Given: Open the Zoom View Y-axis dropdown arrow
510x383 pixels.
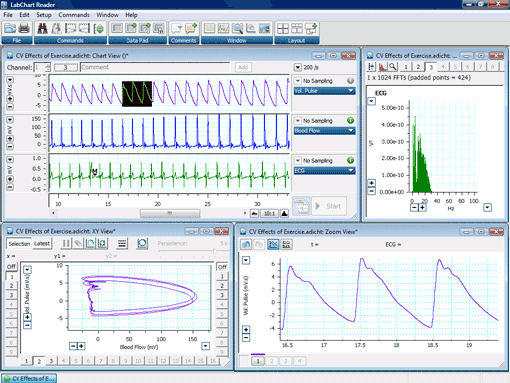Looking at the screenshot, I should point(246,260).
